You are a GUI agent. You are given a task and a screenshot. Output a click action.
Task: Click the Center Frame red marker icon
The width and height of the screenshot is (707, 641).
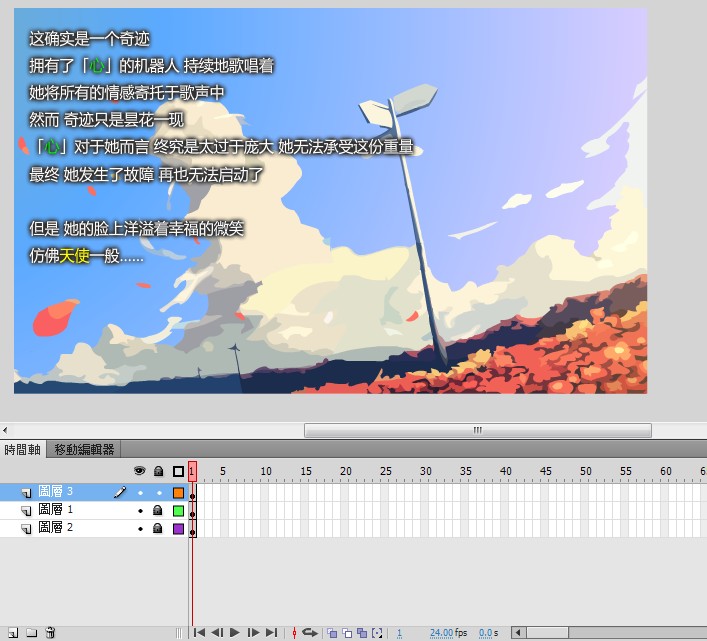point(294,633)
